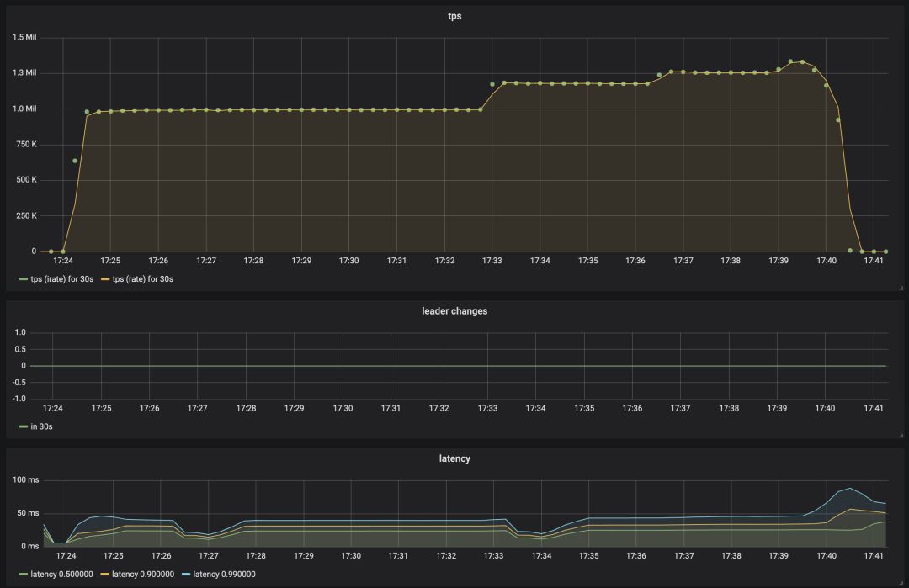
Task: Click the tps panel resize handle
Action: pos(900,288)
